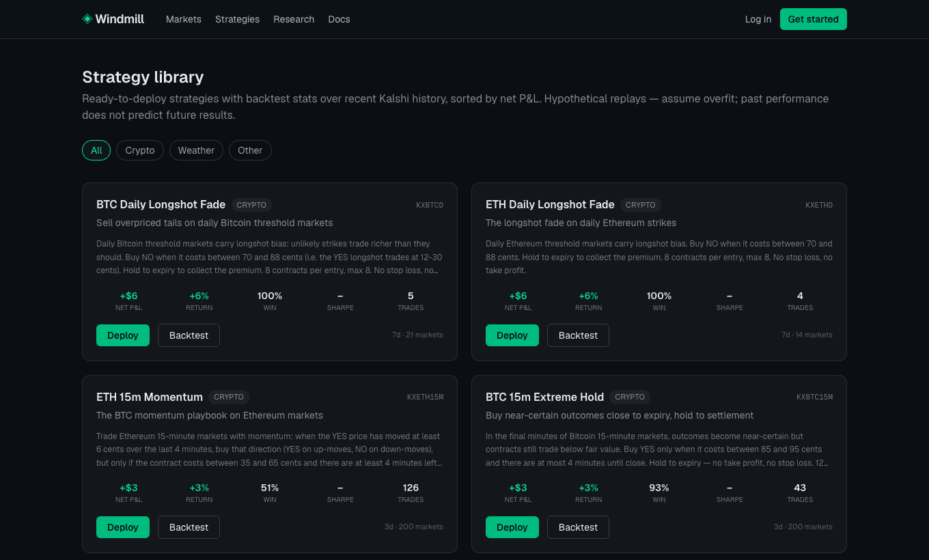The height and width of the screenshot is (560, 929).
Task: Click the '7d · 21 markets' label
Action: point(417,335)
